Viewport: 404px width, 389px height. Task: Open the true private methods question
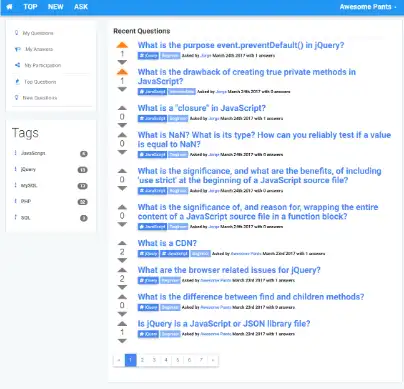coord(247,76)
